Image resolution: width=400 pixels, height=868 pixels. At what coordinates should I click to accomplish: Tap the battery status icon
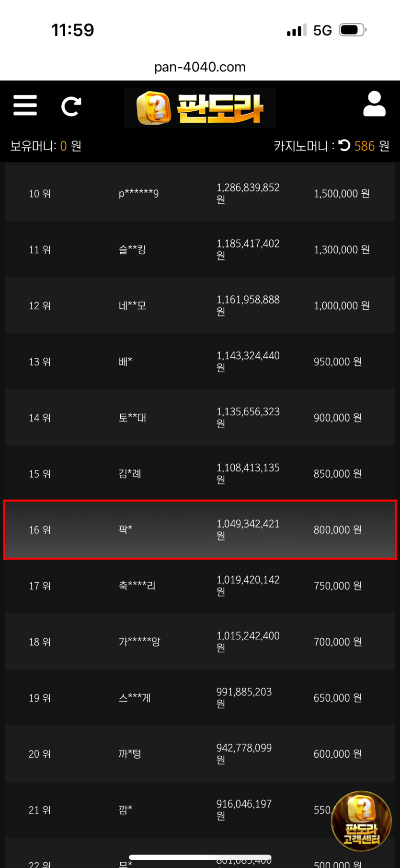pos(352,30)
